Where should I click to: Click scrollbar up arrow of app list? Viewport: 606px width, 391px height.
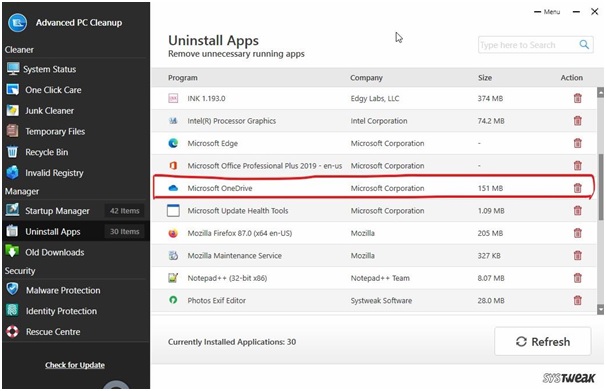tap(600, 93)
